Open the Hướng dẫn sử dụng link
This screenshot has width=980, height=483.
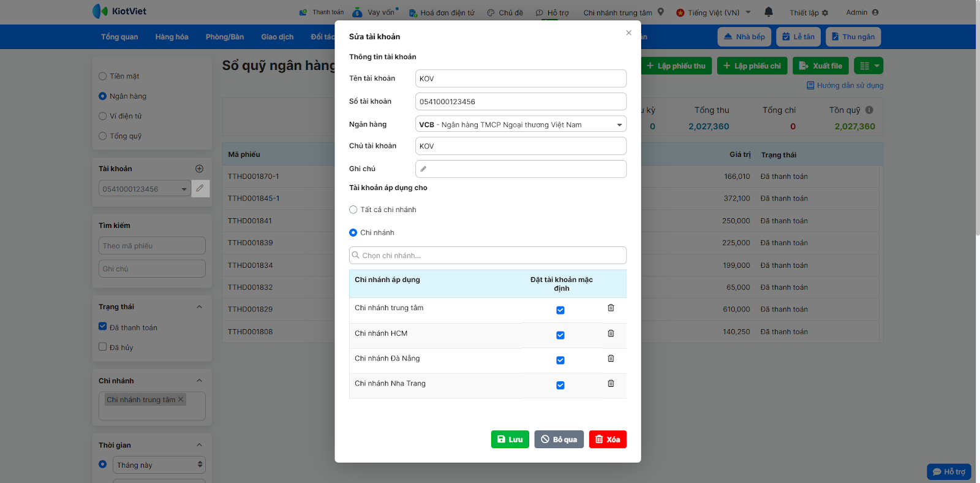click(x=850, y=86)
